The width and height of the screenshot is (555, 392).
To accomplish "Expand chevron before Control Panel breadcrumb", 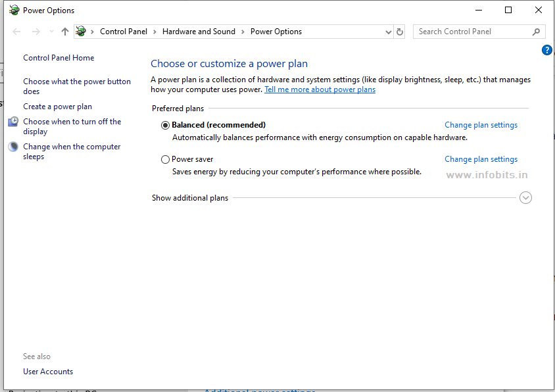I will pyautogui.click(x=92, y=32).
